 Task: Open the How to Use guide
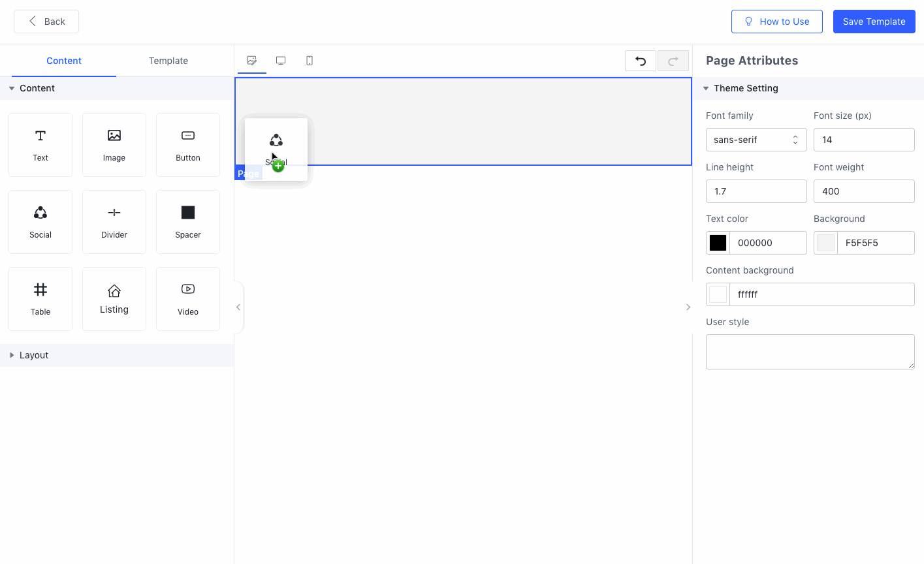776,22
